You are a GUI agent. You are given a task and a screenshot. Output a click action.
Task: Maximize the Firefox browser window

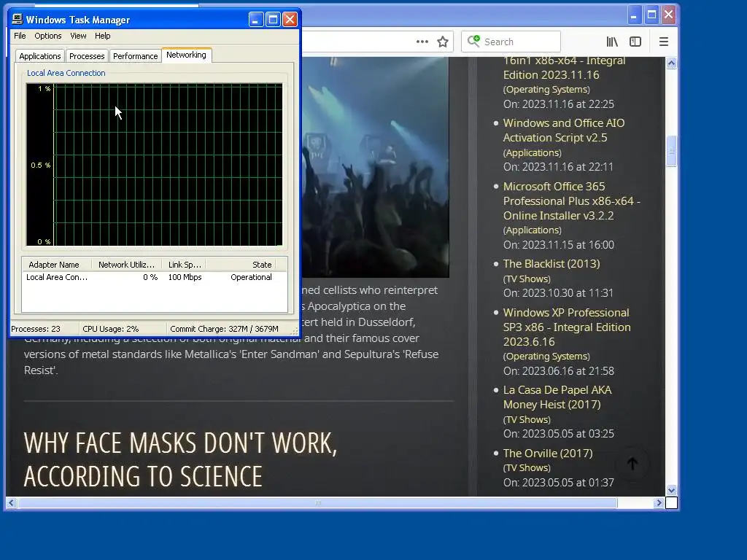(651, 15)
